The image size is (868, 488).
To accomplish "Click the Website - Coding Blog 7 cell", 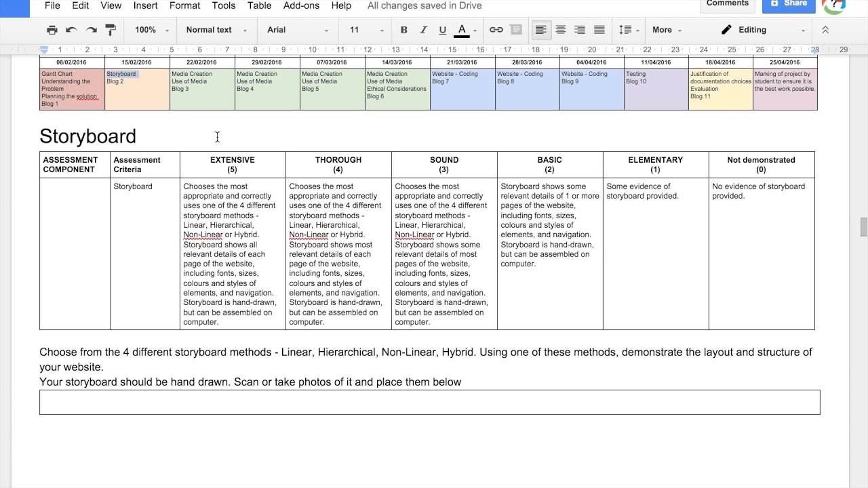I will [x=462, y=89].
